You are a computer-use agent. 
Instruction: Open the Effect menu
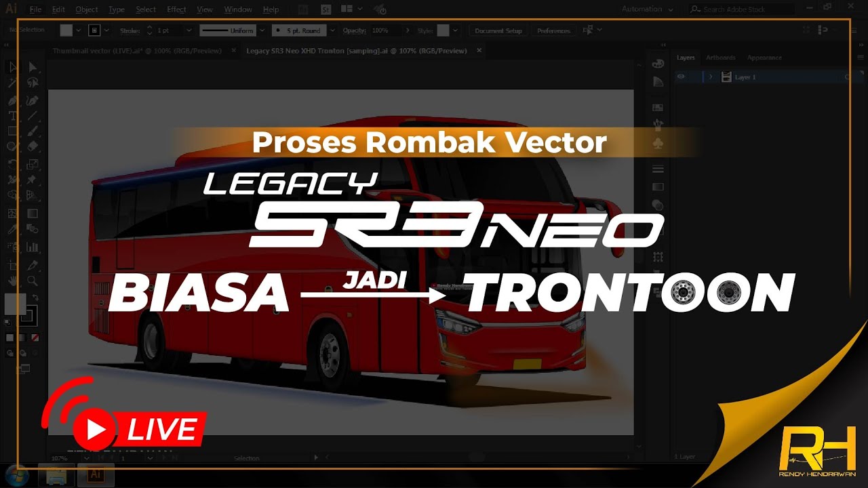[176, 10]
